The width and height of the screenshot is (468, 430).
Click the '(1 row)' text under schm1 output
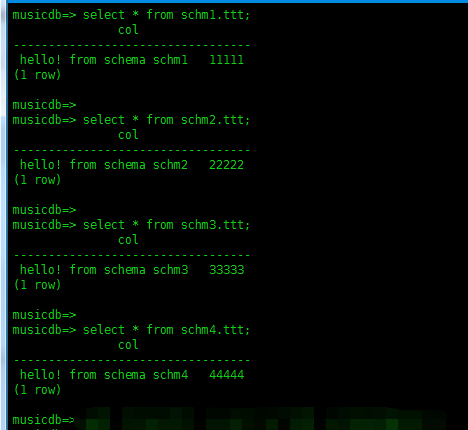[x=37, y=75]
